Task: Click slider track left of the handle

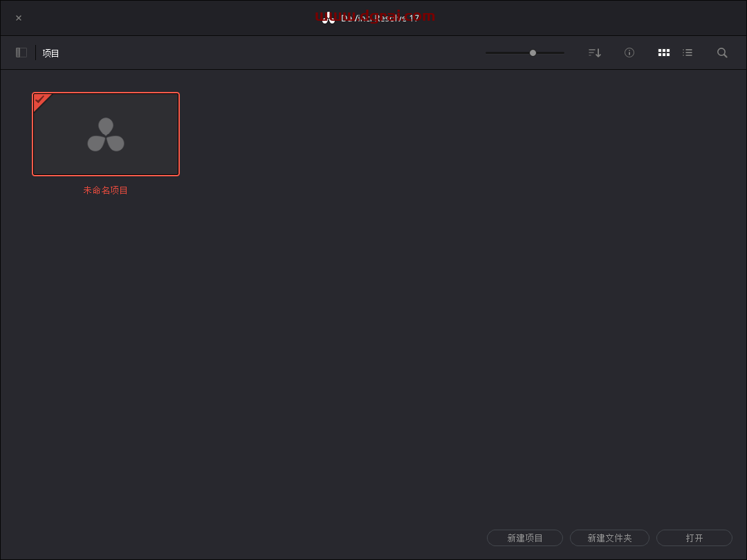Action: [506, 53]
